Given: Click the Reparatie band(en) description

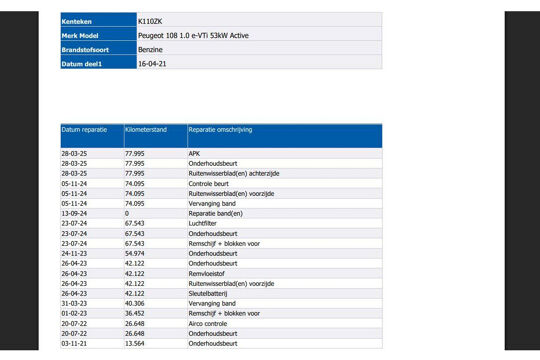Looking at the screenshot, I should pyautogui.click(x=216, y=214).
